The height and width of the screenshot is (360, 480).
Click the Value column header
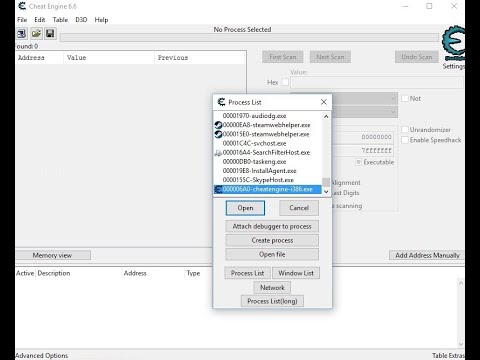point(109,58)
